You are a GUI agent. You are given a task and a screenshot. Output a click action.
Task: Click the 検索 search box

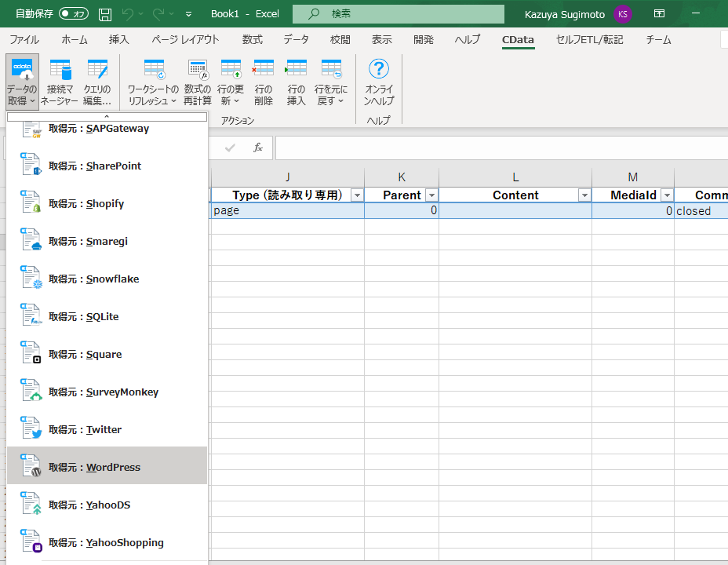point(399,14)
